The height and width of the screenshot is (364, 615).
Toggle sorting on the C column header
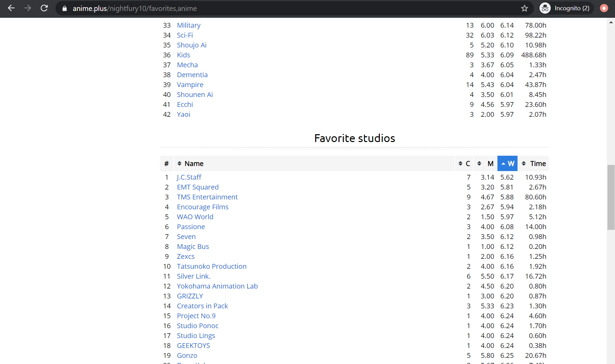pos(468,163)
